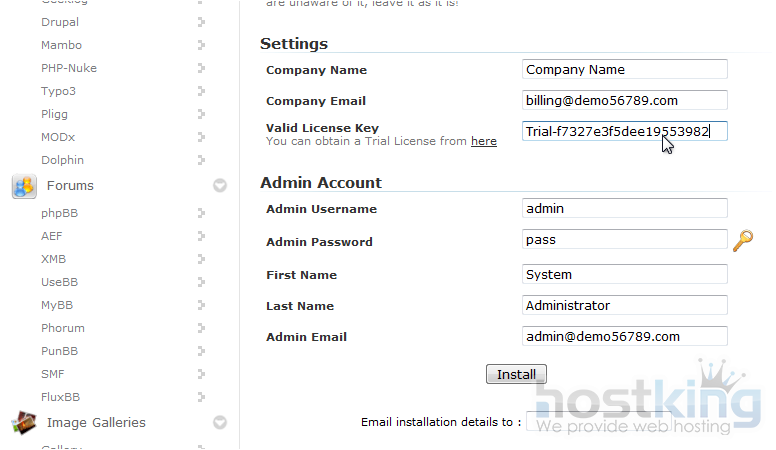Select SMF from the forums list
Screen dimensions: 776x450
point(53,374)
